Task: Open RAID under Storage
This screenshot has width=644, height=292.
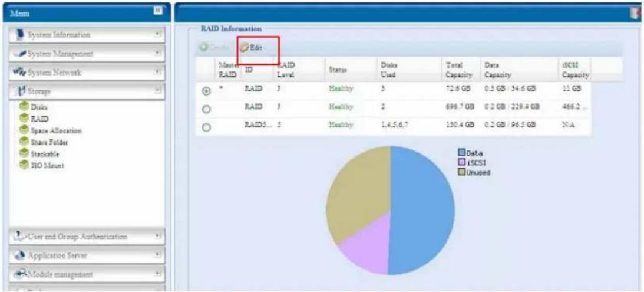Action: click(39, 119)
